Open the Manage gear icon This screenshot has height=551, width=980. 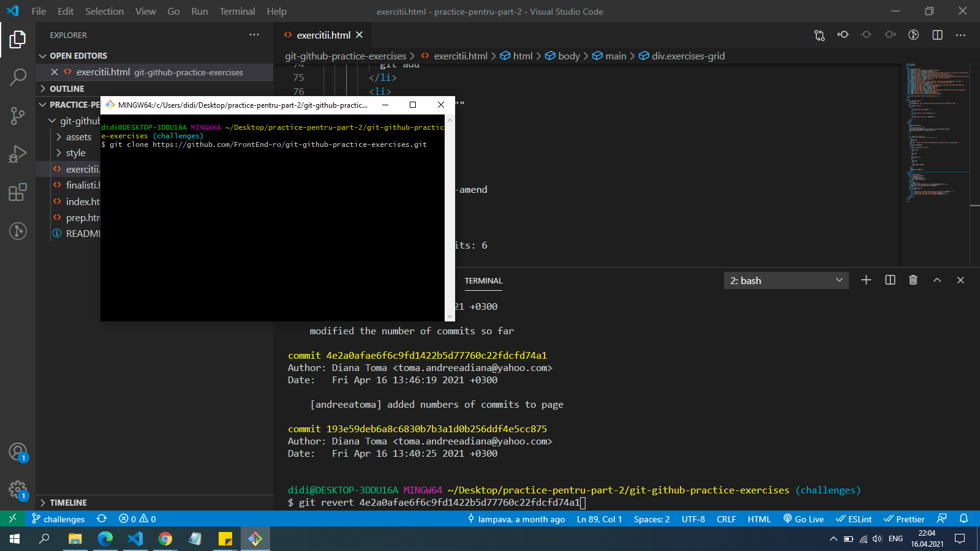coord(18,490)
